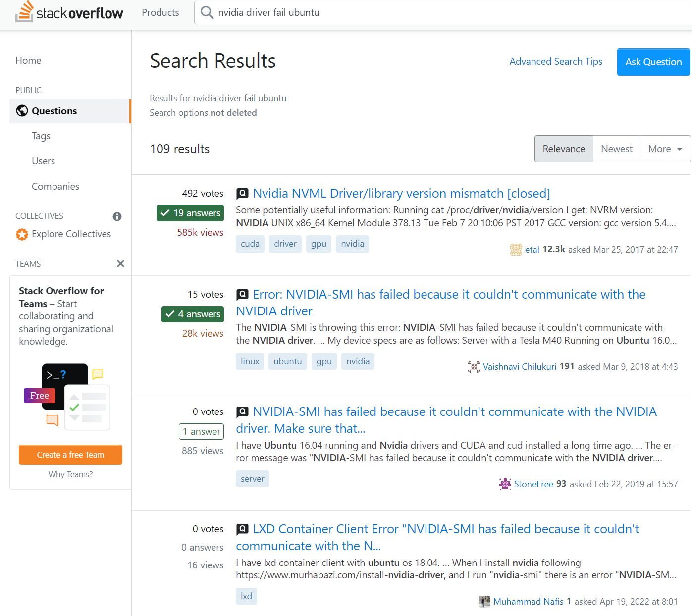Click gpu tag beside ubuntu tag
This screenshot has width=692, height=616.
[x=324, y=361]
